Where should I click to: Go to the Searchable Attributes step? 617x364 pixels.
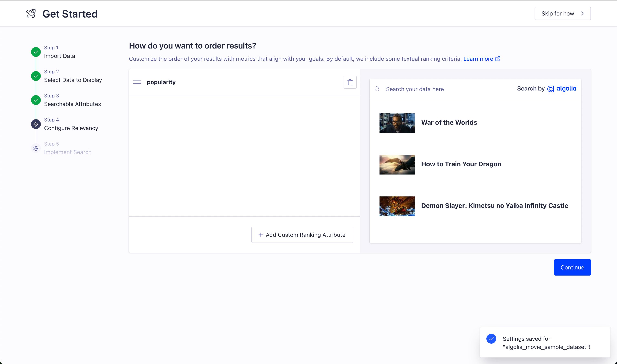[72, 104]
